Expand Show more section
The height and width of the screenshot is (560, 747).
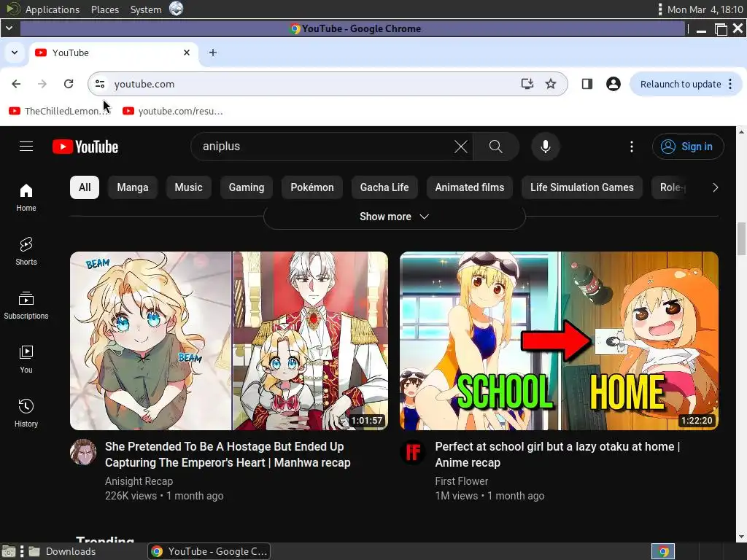pyautogui.click(x=395, y=217)
